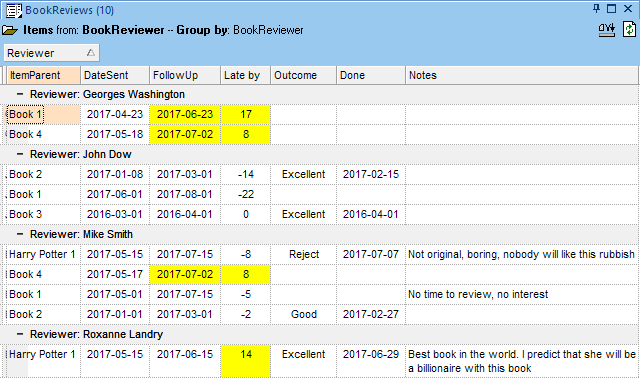Select Book 2 under John Dow
The image size is (640, 379).
[x=43, y=174]
